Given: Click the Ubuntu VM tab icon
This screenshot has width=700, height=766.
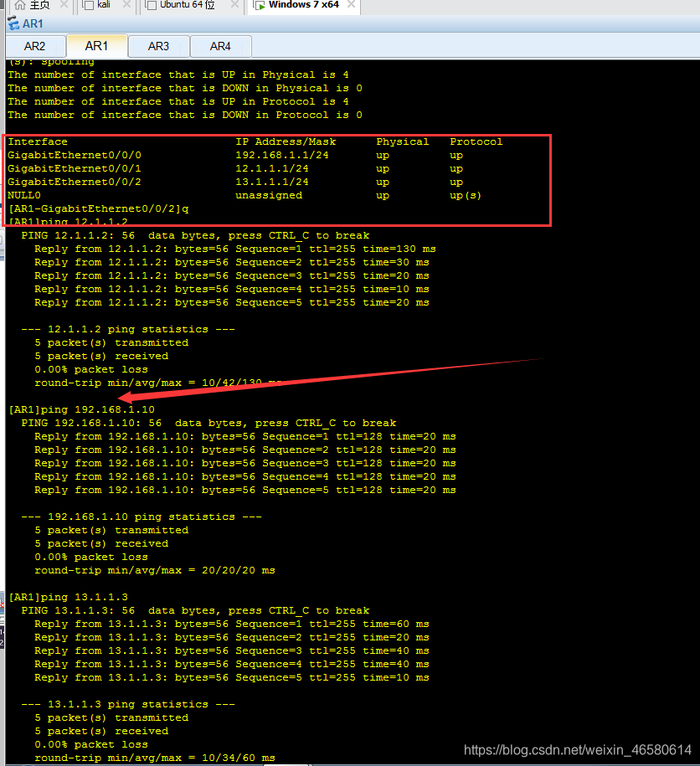Looking at the screenshot, I should coord(152,5).
